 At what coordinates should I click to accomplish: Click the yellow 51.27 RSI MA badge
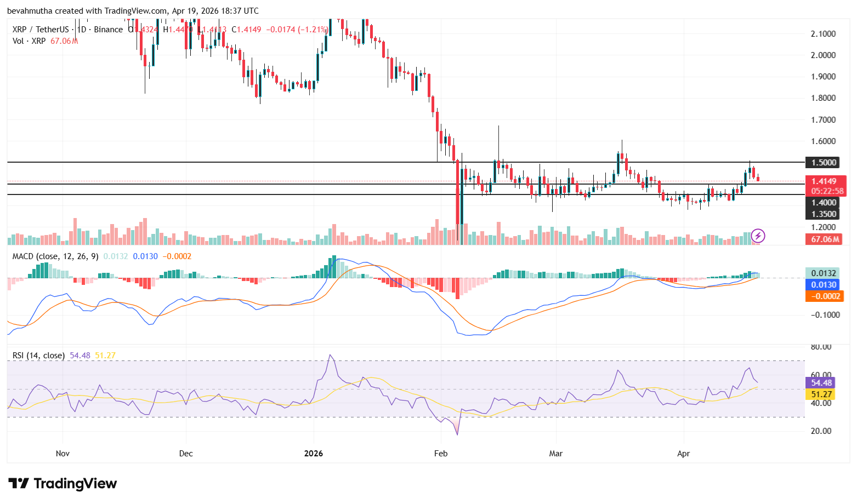[821, 394]
